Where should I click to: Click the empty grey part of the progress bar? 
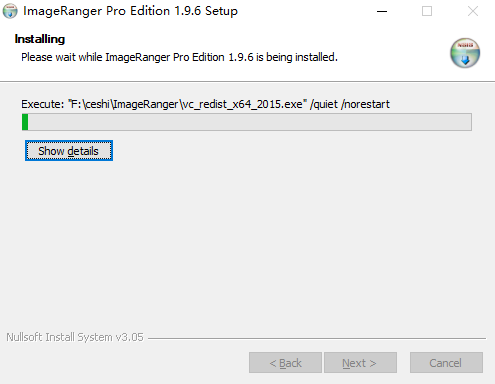coord(250,122)
